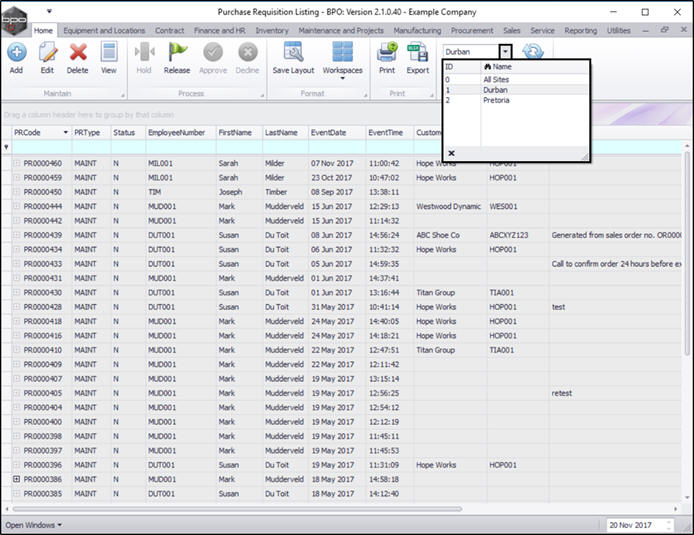The height and width of the screenshot is (535, 694).
Task: Click the Hold icon
Action: click(x=144, y=52)
